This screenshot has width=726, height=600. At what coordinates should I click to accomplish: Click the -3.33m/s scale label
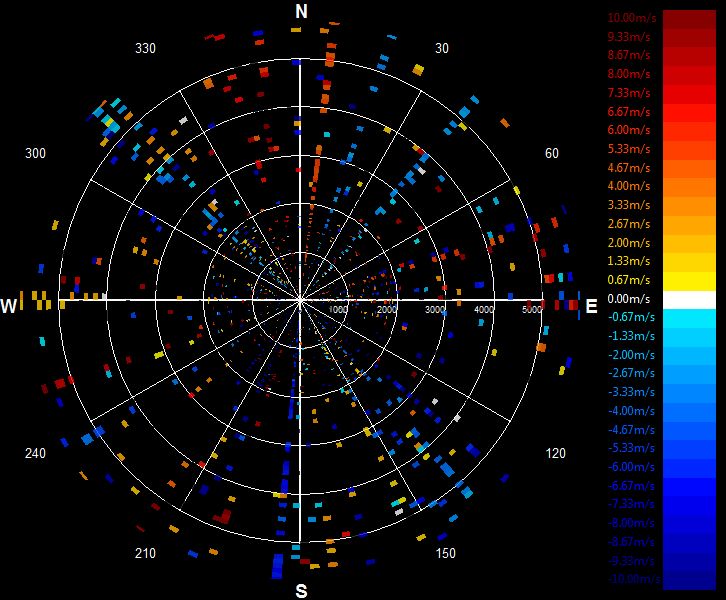pyautogui.click(x=631, y=392)
